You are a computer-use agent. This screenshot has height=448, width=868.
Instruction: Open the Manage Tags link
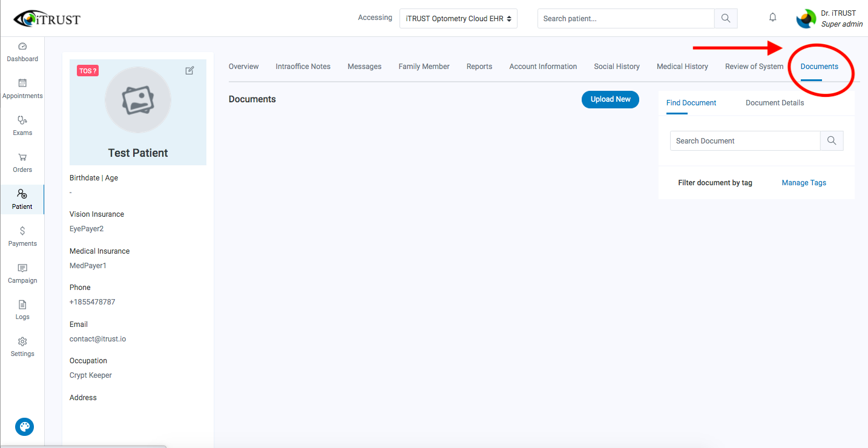[804, 182]
